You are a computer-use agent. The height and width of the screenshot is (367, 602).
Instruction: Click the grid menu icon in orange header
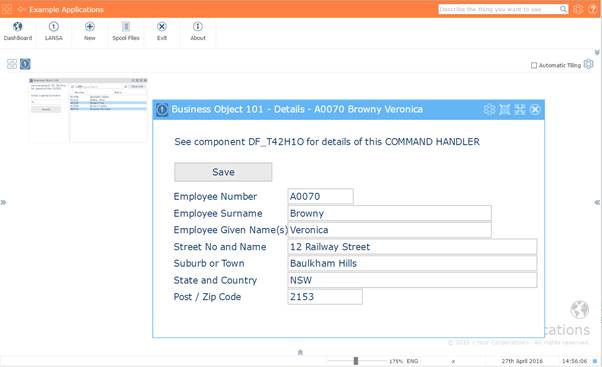tap(7, 9)
